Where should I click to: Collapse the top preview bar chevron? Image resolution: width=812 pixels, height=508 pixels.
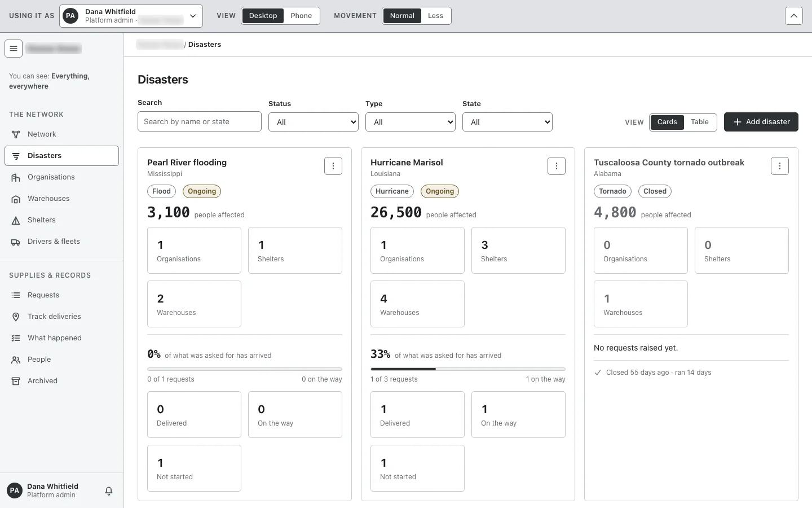(x=794, y=16)
